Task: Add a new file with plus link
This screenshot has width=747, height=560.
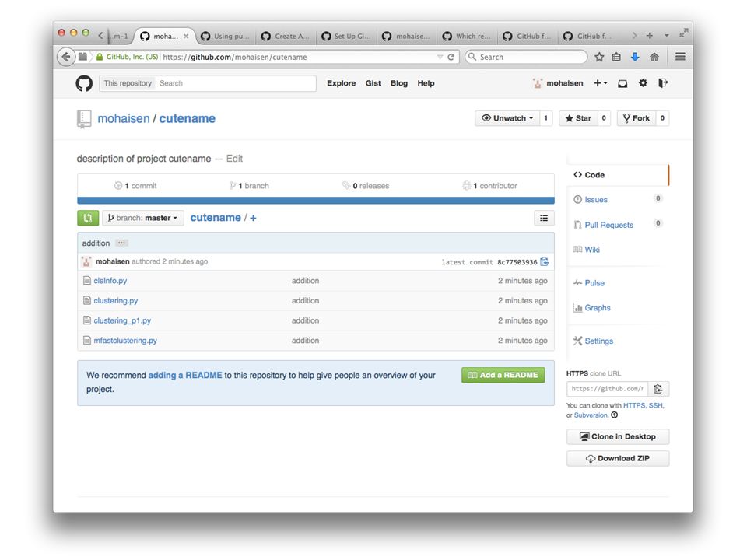Action: [253, 218]
